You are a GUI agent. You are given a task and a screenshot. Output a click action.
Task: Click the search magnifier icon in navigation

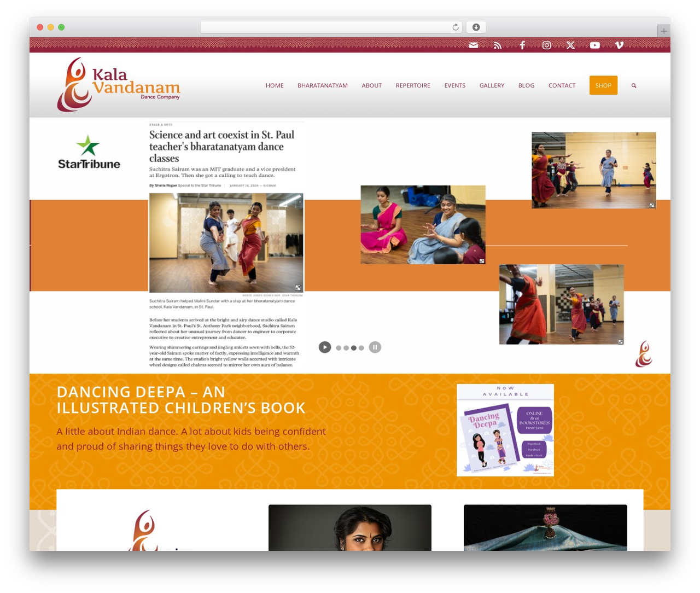(x=634, y=85)
